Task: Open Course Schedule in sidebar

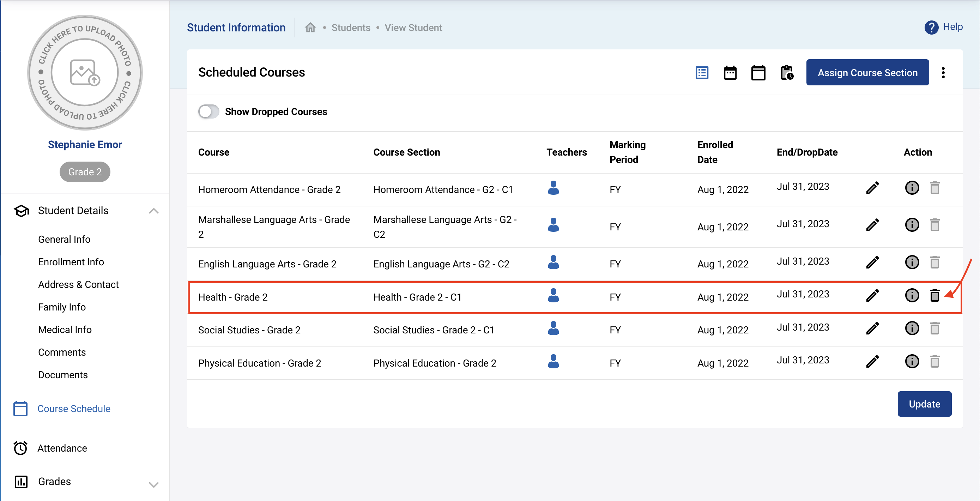Action: click(x=74, y=409)
